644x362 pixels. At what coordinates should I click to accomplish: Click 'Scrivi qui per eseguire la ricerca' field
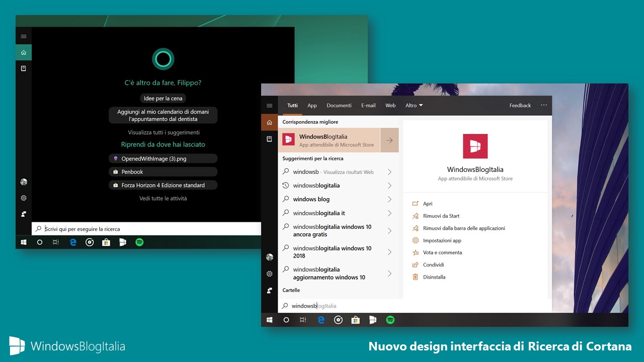pos(146,229)
